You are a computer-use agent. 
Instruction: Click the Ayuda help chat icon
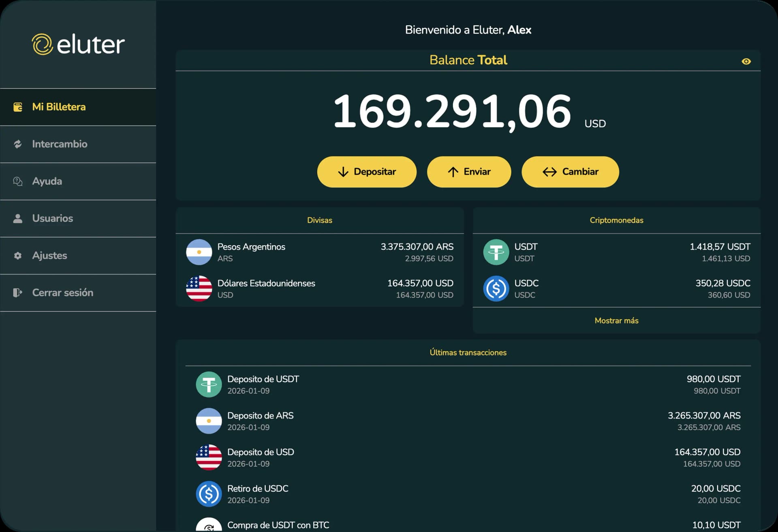(x=18, y=181)
